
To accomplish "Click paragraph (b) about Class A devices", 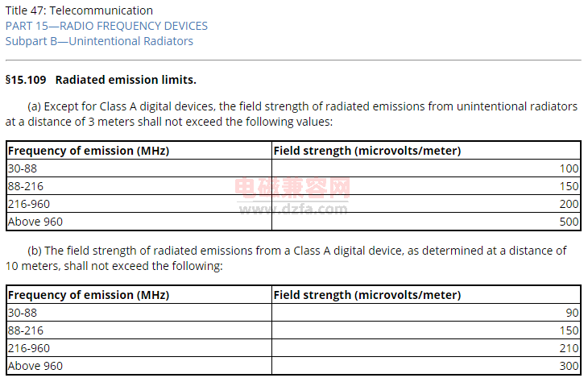I will click(x=286, y=258).
